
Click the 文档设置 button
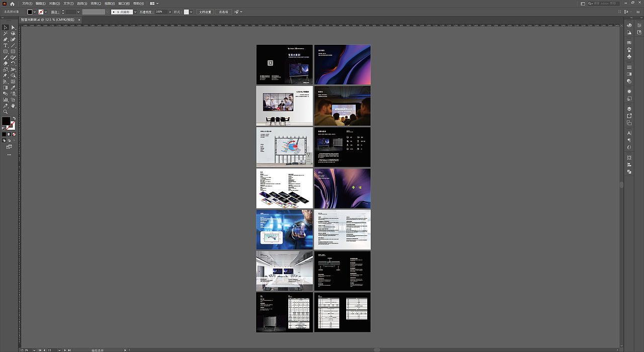[x=205, y=12]
